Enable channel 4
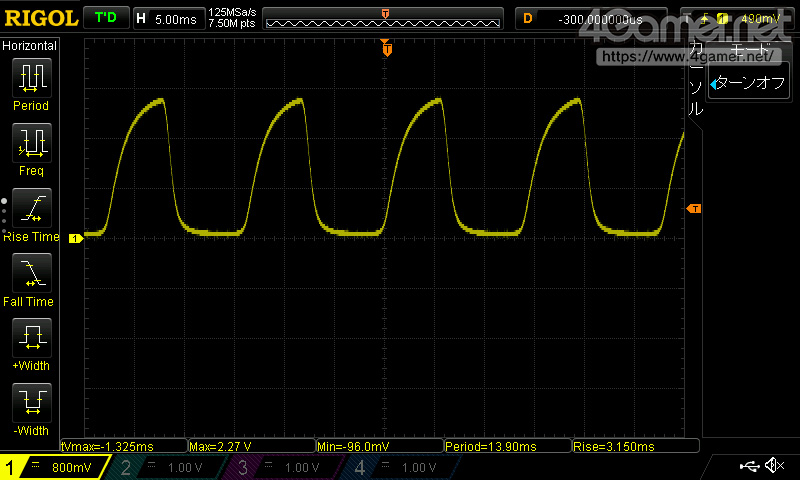 point(396,467)
